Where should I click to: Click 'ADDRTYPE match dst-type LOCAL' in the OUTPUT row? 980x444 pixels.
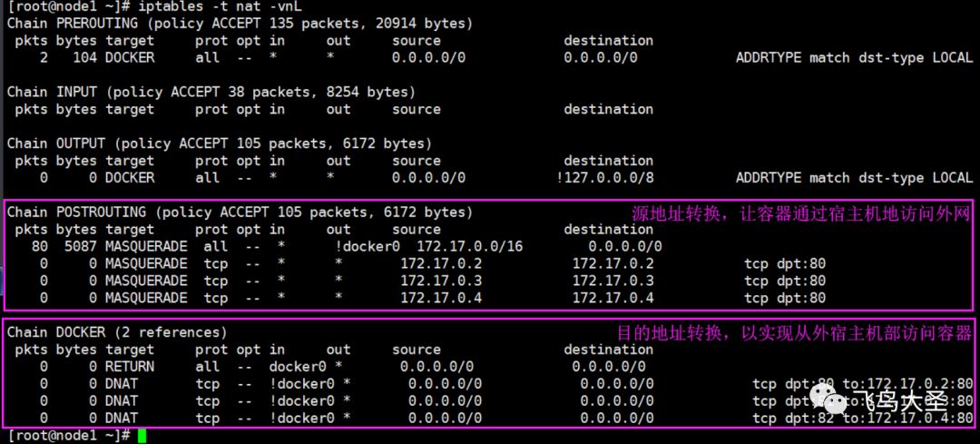(x=855, y=178)
